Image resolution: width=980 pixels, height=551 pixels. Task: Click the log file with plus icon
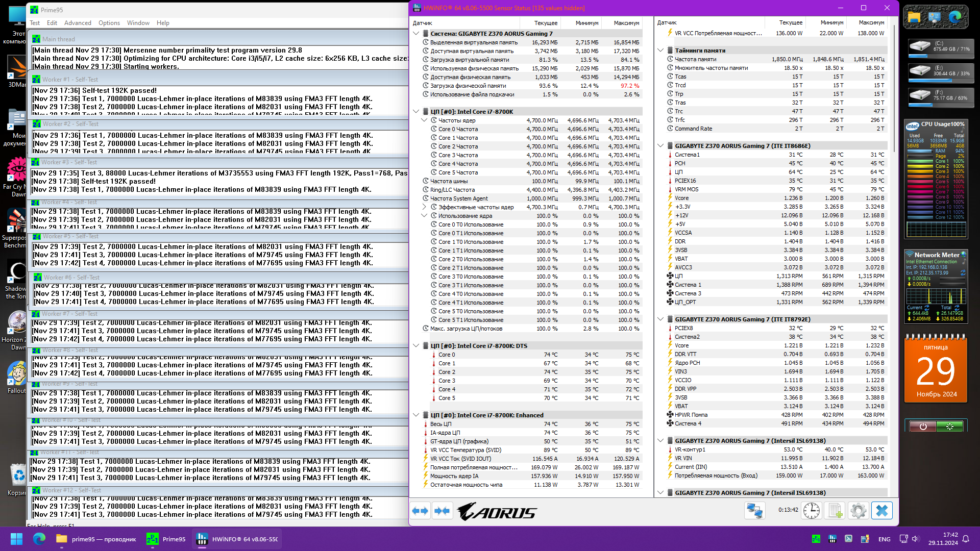[835, 511]
